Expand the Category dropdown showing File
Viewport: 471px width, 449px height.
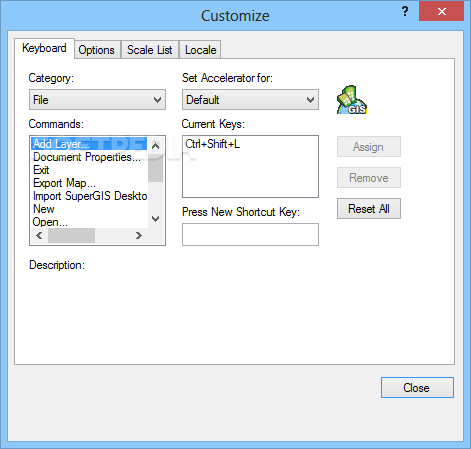coord(97,100)
